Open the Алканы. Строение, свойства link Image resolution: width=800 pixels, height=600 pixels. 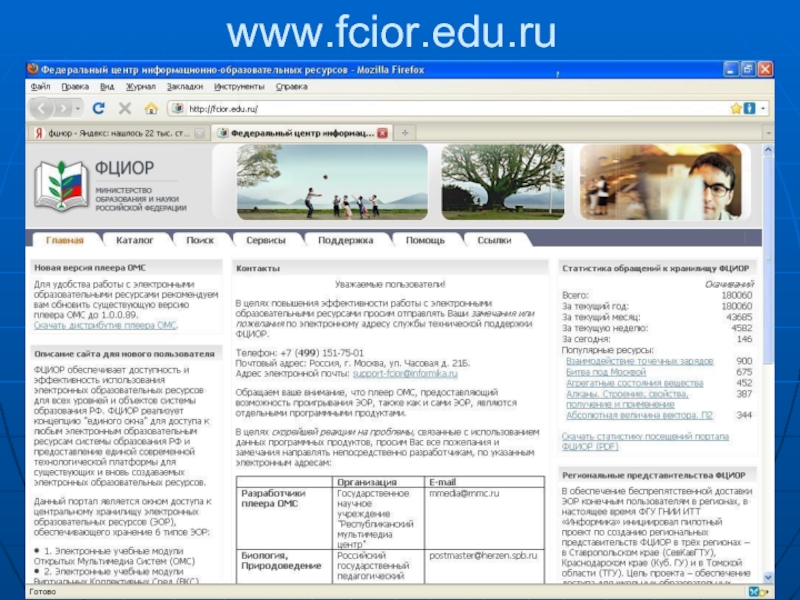(x=627, y=399)
